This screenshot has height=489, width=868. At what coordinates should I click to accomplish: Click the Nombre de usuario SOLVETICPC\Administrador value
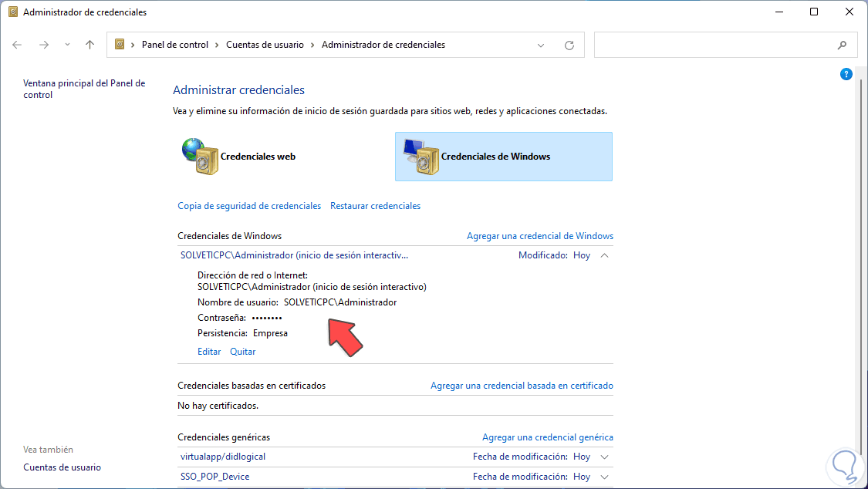click(x=340, y=302)
